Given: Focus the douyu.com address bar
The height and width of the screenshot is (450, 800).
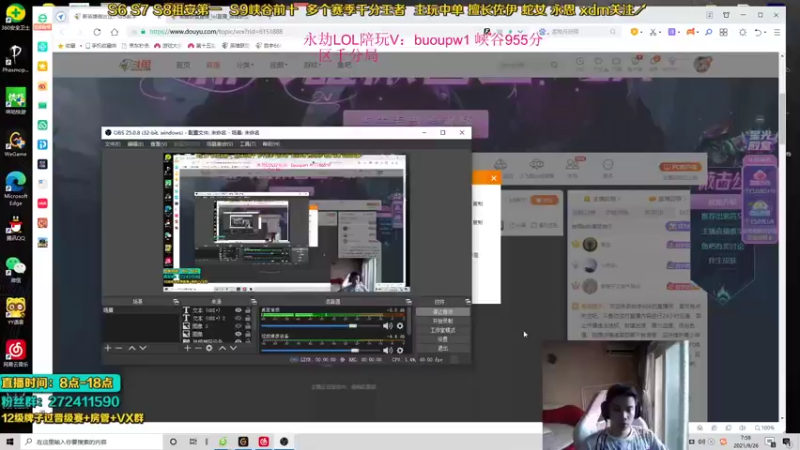Looking at the screenshot, I should [x=306, y=32].
